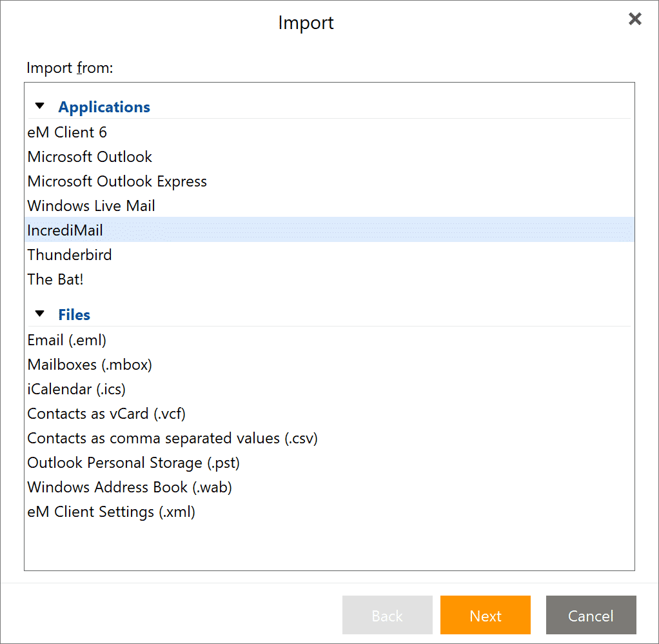Choose Mailboxes (.mbox) option
This screenshot has height=644, width=659.
coord(329,365)
